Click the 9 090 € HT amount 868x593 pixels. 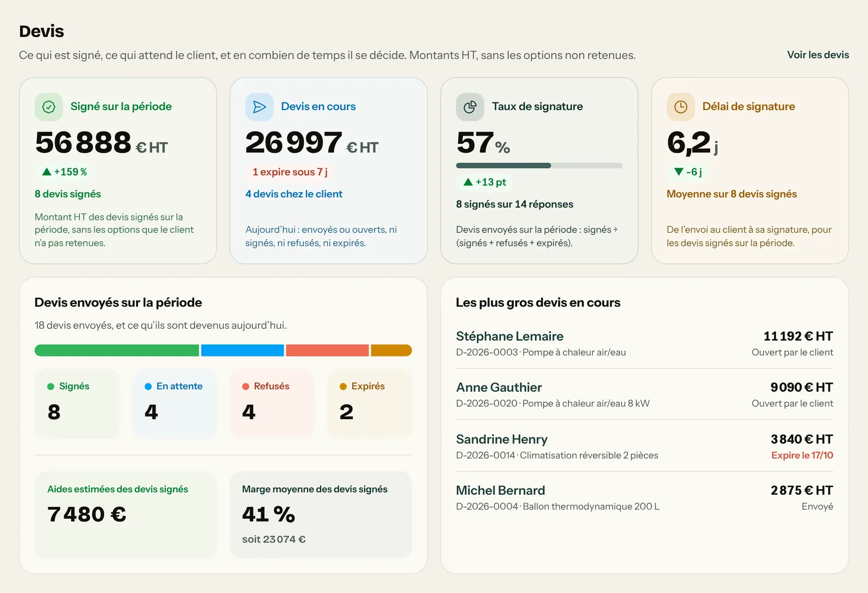pos(802,387)
